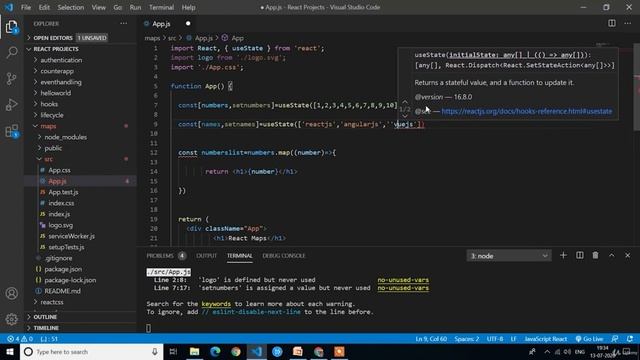
Task: Click the microphone icon in search box
Action: pyautogui.click(x=155, y=351)
